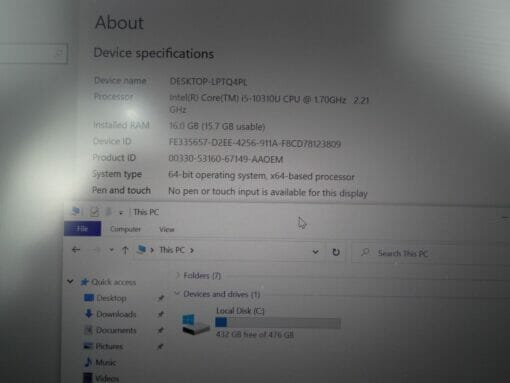
Task: Open Documents in Quick access
Action: tap(116, 330)
